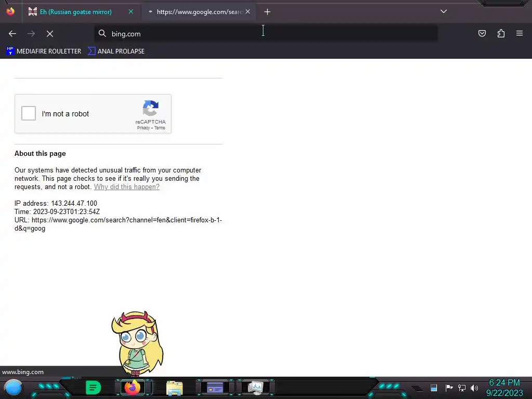Viewport: 532px width, 399px height.
Task: Stop loading the page
Action: click(50, 34)
